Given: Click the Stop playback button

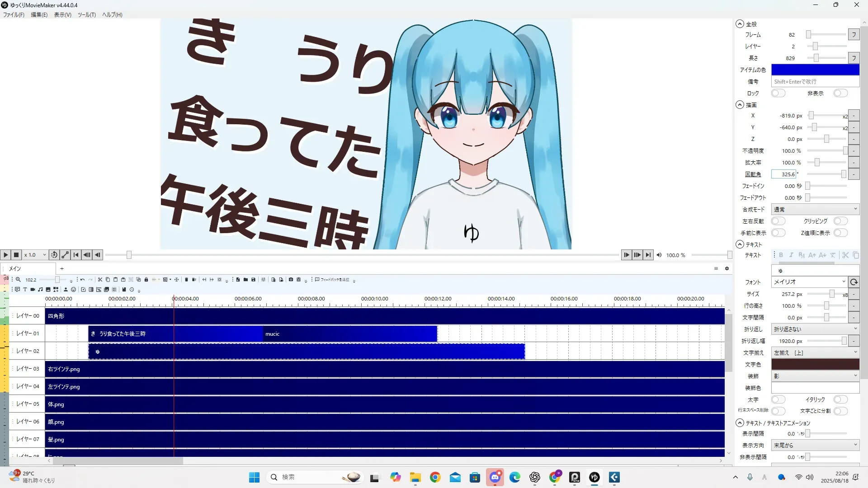Looking at the screenshot, I should pyautogui.click(x=16, y=255).
